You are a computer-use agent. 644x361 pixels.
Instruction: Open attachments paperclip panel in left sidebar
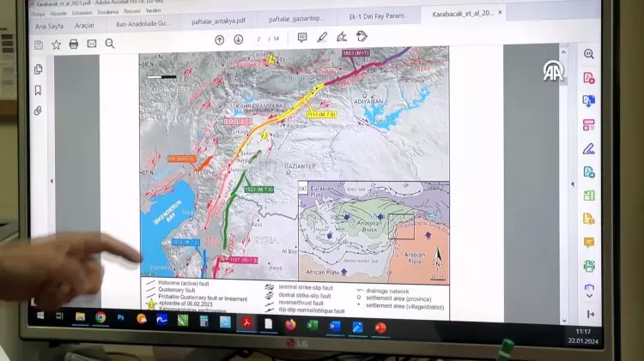point(38,111)
